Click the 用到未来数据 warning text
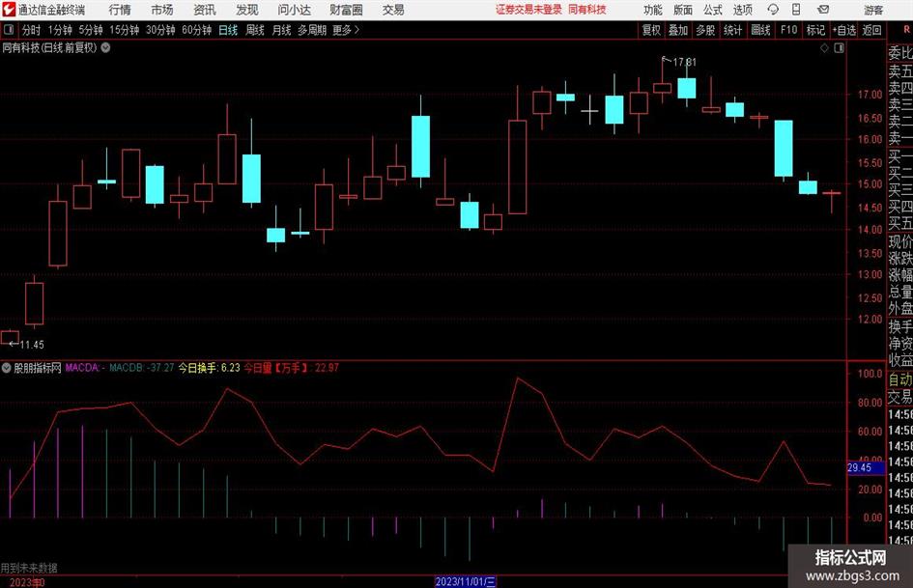 pyautogui.click(x=29, y=568)
